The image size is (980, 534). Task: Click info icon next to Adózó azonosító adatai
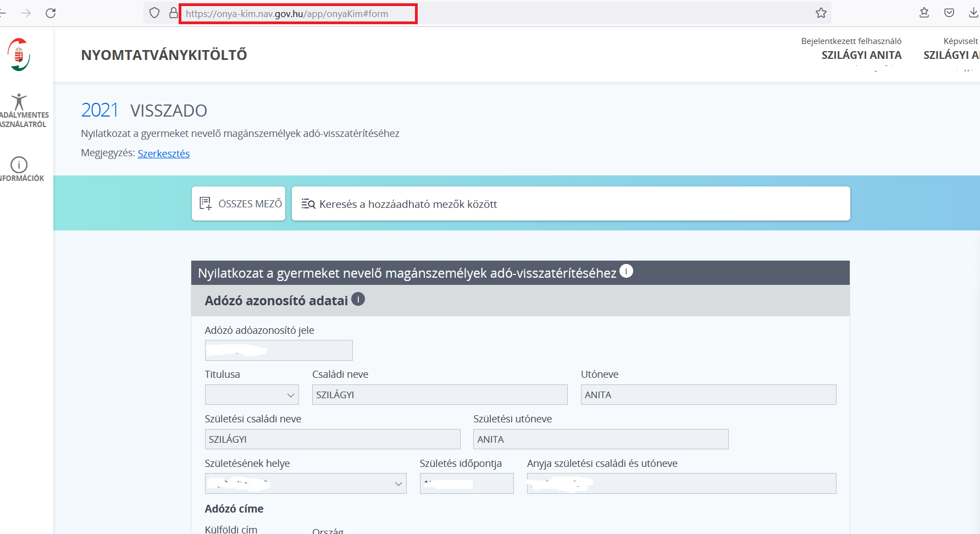(x=358, y=299)
